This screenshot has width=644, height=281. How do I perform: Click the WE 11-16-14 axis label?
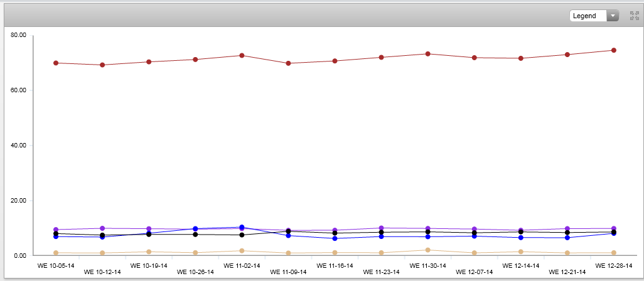tap(335, 265)
